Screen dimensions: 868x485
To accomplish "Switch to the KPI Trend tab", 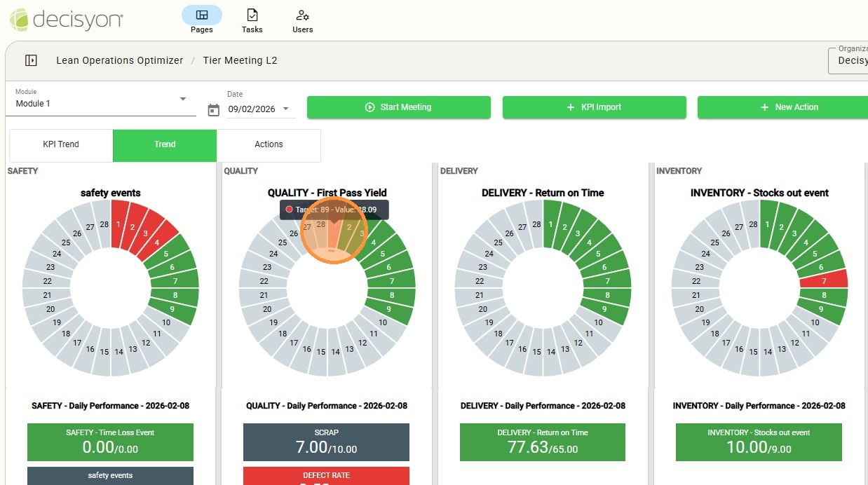I will (x=61, y=144).
